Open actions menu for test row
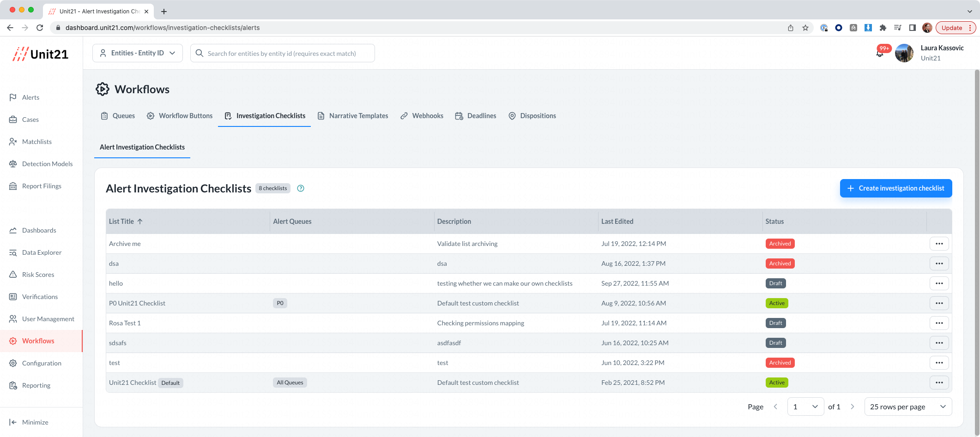980x437 pixels. 939,363
